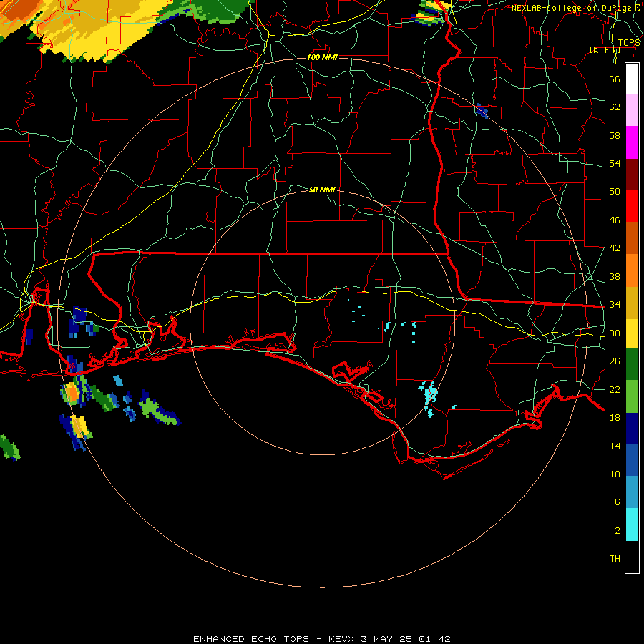The image size is (644, 644).
Task: Click the '42' legend value label
Action: pyautogui.click(x=615, y=248)
